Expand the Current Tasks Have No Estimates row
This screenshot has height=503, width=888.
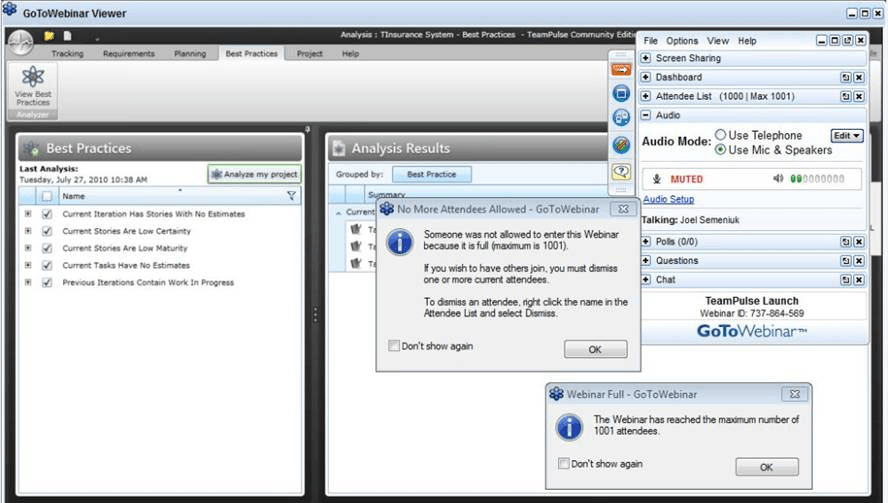tap(28, 265)
